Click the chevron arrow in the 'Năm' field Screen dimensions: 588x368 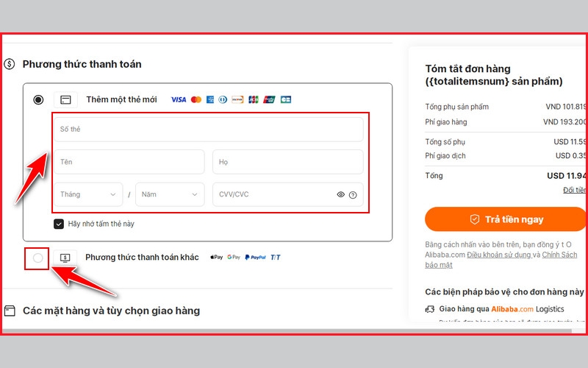click(195, 194)
